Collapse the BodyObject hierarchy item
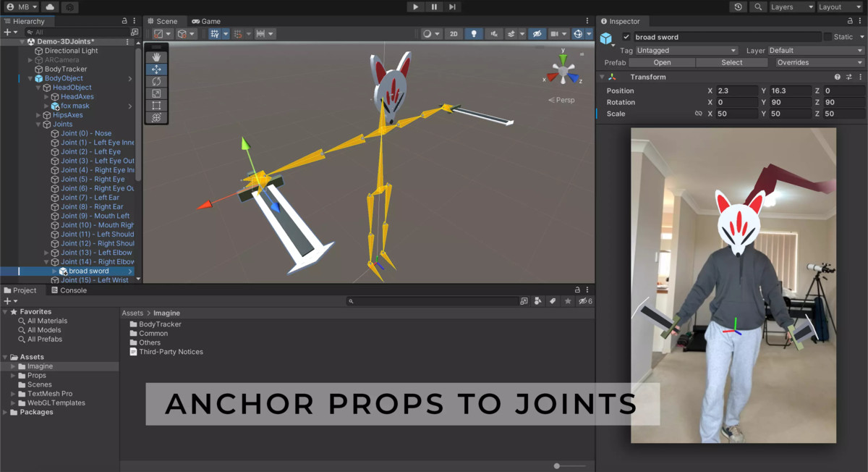The width and height of the screenshot is (868, 472). pyautogui.click(x=31, y=78)
